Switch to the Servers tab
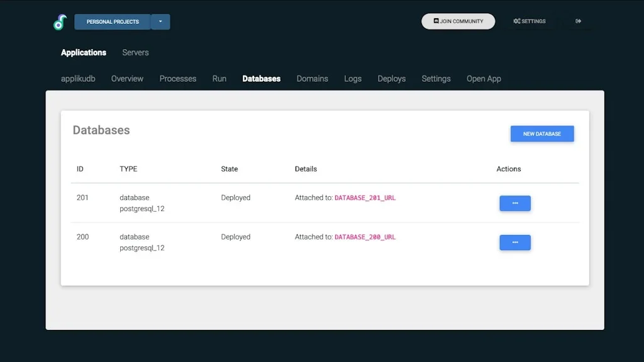 [x=135, y=53]
